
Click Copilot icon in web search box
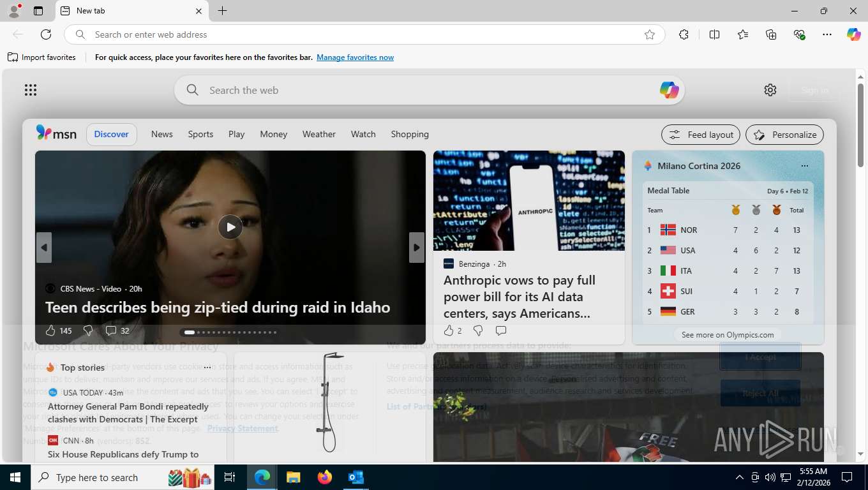pyautogui.click(x=669, y=90)
